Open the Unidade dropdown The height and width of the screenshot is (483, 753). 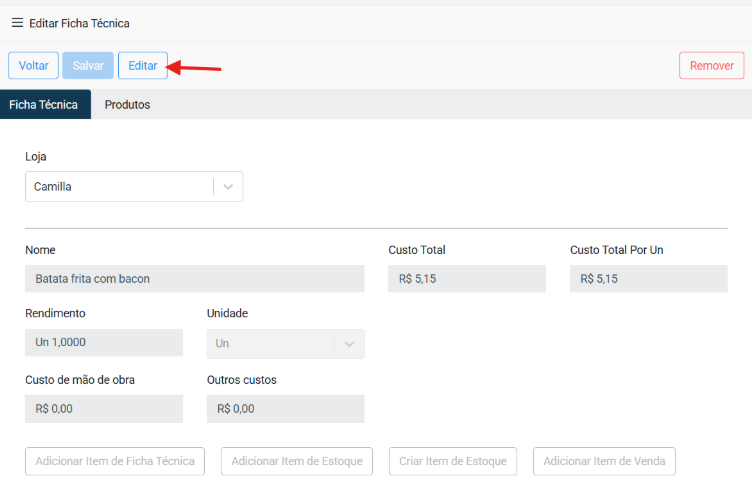click(285, 344)
